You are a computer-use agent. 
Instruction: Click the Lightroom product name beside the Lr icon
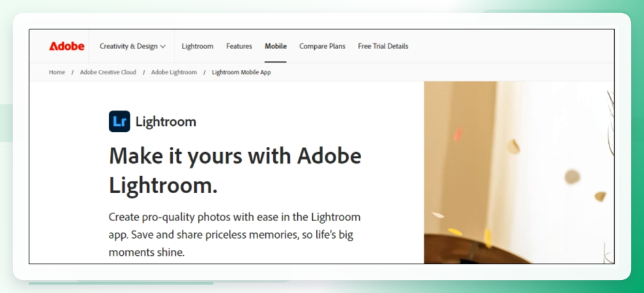(x=166, y=121)
